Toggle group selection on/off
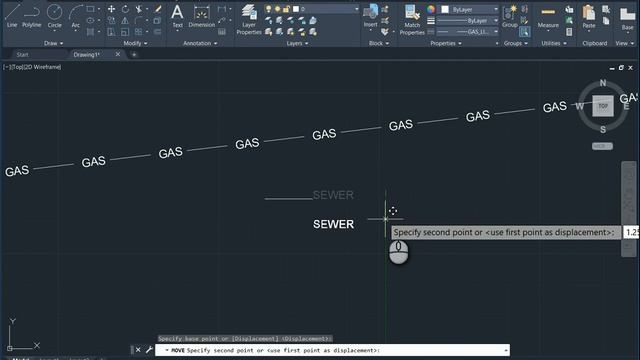 click(524, 31)
